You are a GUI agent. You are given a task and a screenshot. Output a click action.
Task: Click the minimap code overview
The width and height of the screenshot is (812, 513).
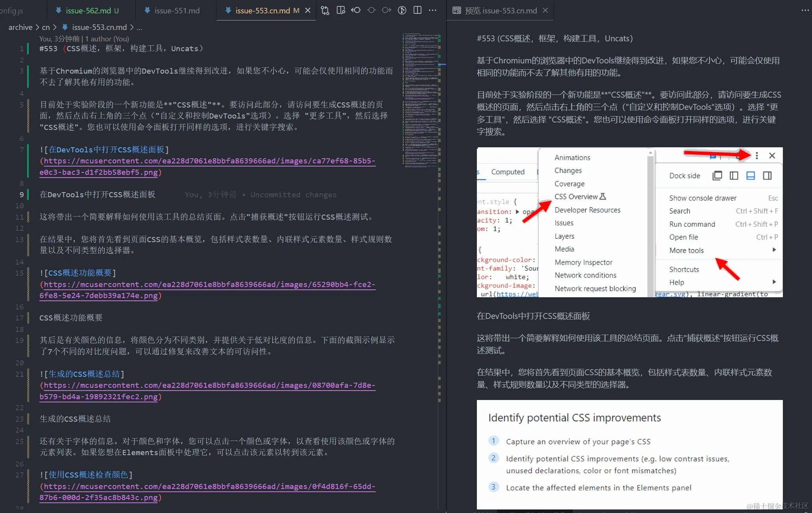pyautogui.click(x=421, y=100)
